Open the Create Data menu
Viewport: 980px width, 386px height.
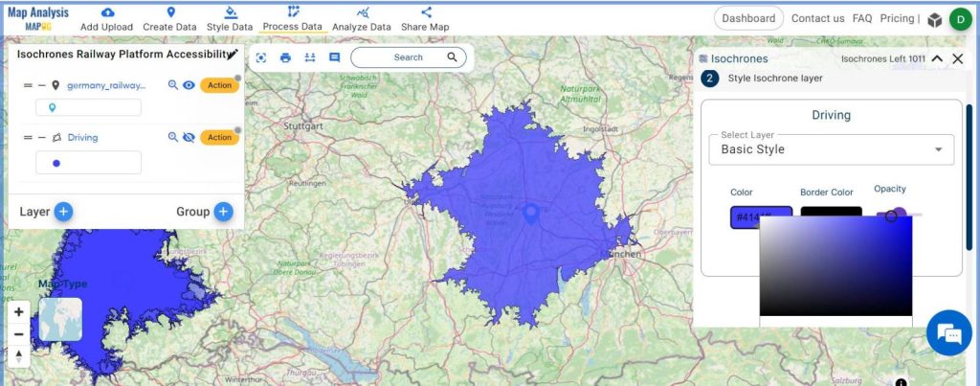coord(169,19)
